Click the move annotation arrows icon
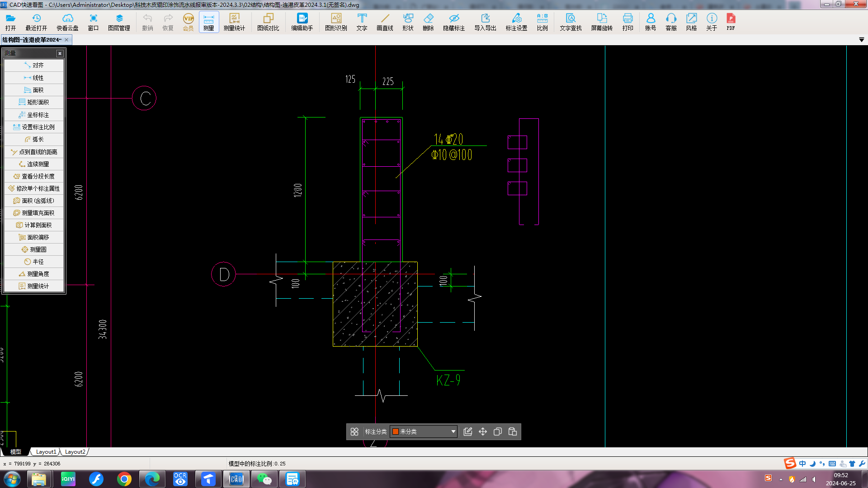Image resolution: width=868 pixels, height=488 pixels. [483, 432]
